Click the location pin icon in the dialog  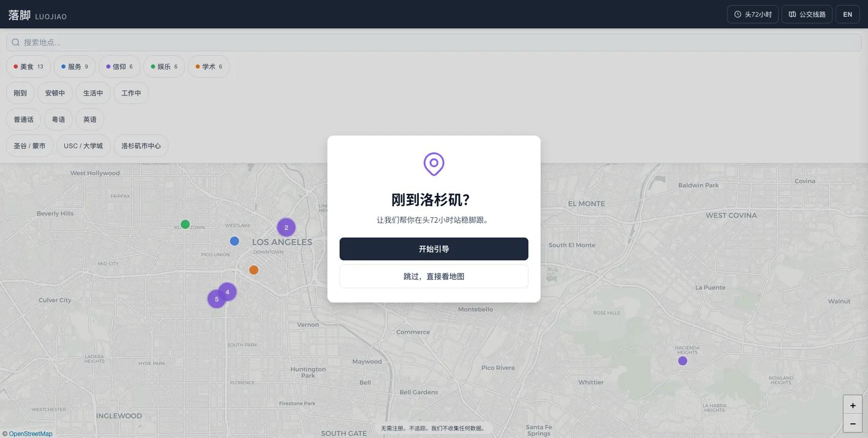(434, 164)
